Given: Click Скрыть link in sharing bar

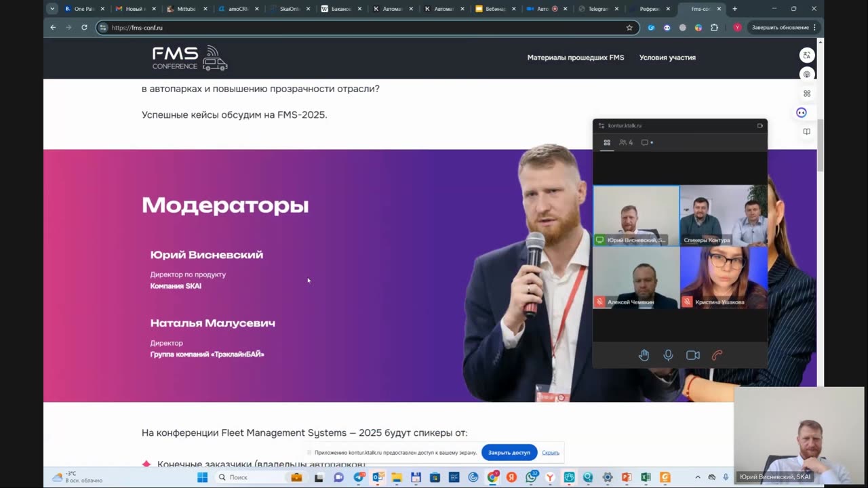Looking at the screenshot, I should click(x=551, y=453).
